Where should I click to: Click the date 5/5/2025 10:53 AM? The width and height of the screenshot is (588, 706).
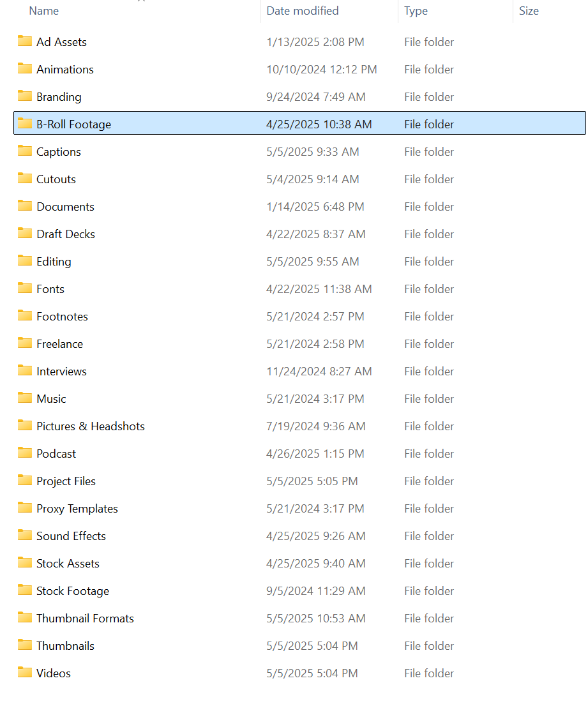click(x=315, y=619)
